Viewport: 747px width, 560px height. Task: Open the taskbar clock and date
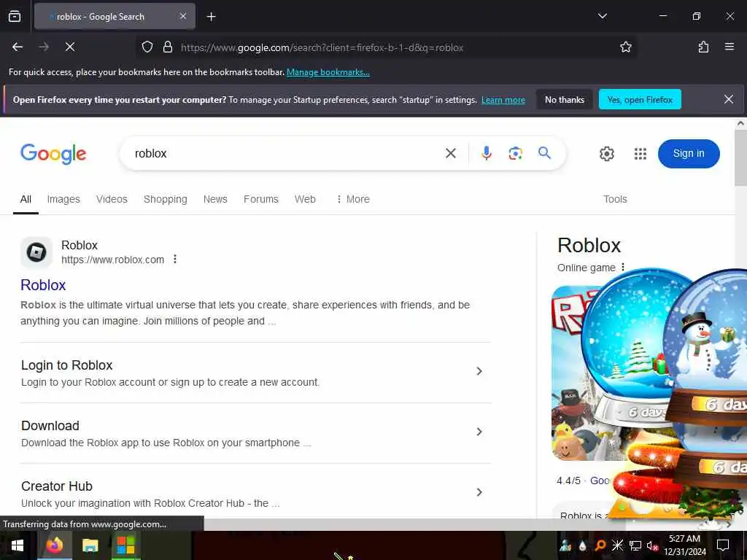tap(684, 545)
